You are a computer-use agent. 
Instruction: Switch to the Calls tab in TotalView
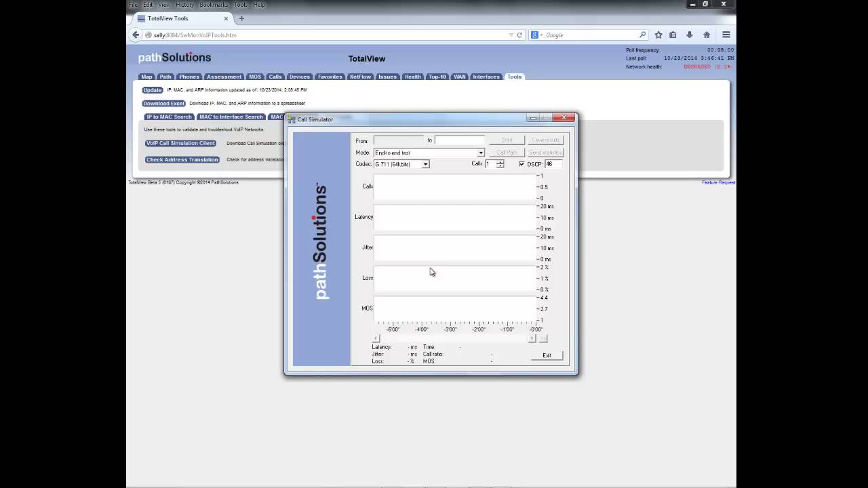click(275, 77)
